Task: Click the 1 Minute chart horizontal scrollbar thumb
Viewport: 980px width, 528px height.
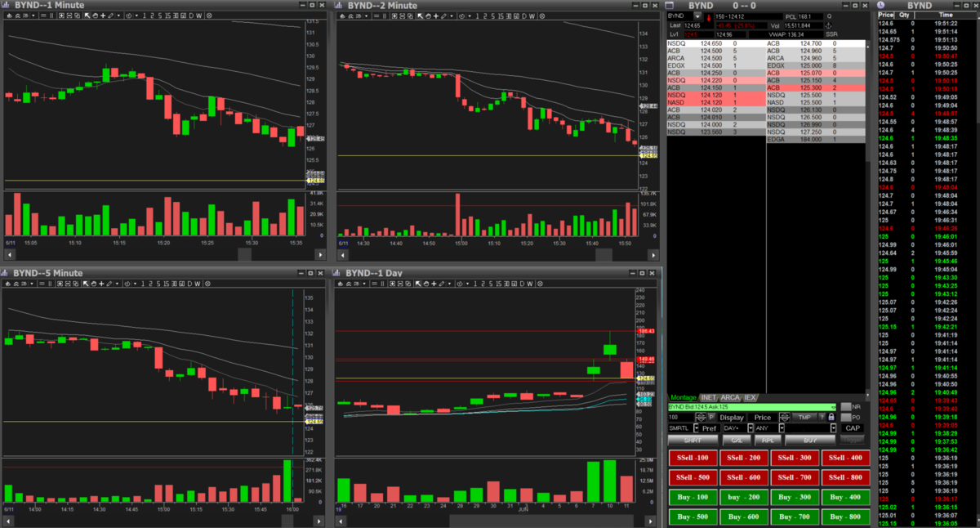Action: (x=244, y=254)
